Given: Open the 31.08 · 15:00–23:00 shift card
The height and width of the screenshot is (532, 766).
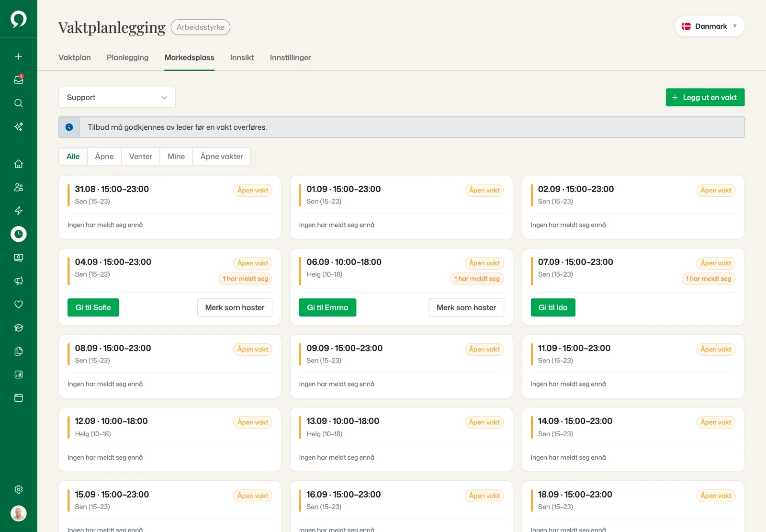Looking at the screenshot, I should (x=170, y=207).
